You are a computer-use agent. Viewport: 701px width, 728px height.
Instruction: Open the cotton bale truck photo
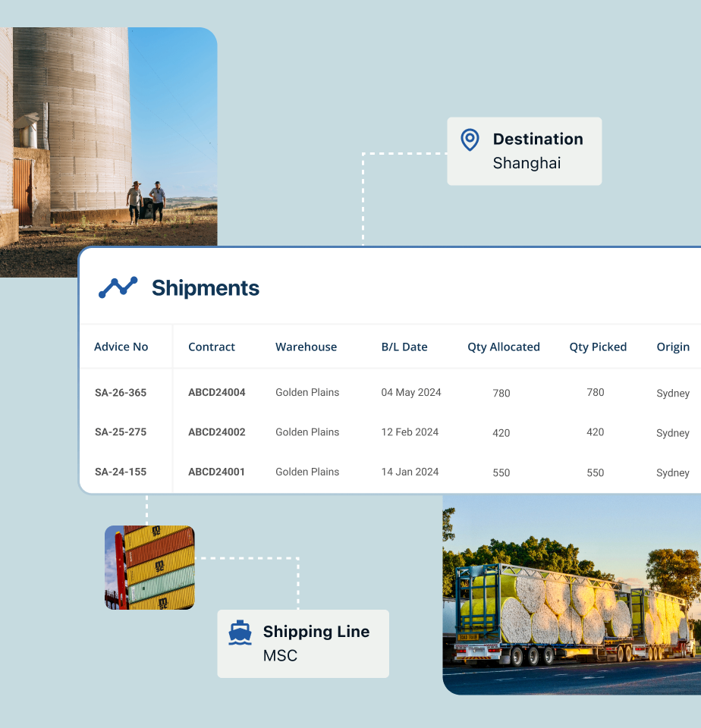(572, 595)
